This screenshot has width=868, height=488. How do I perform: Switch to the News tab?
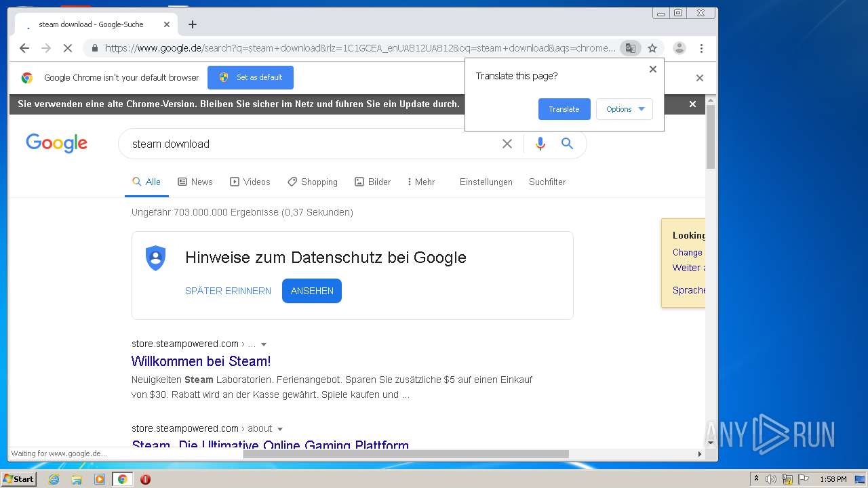click(195, 182)
